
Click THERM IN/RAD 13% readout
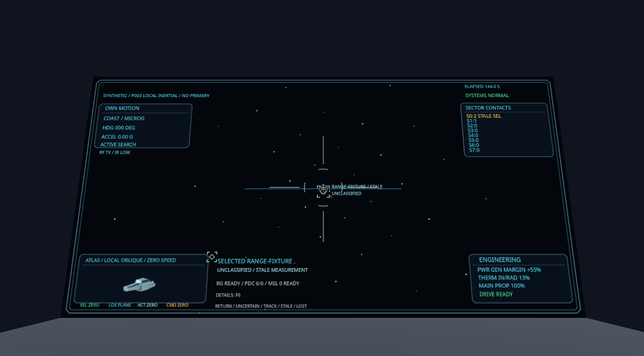point(504,278)
